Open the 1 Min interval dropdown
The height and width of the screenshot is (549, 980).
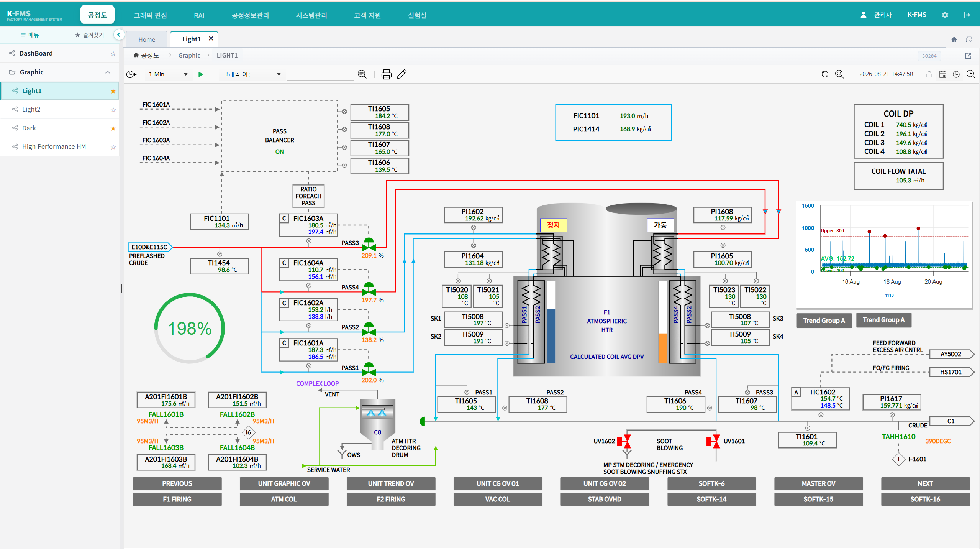click(168, 74)
